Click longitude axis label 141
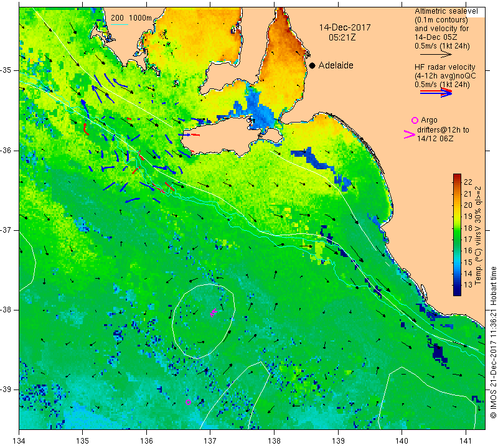This screenshot has width=498, height=448. 466,441
